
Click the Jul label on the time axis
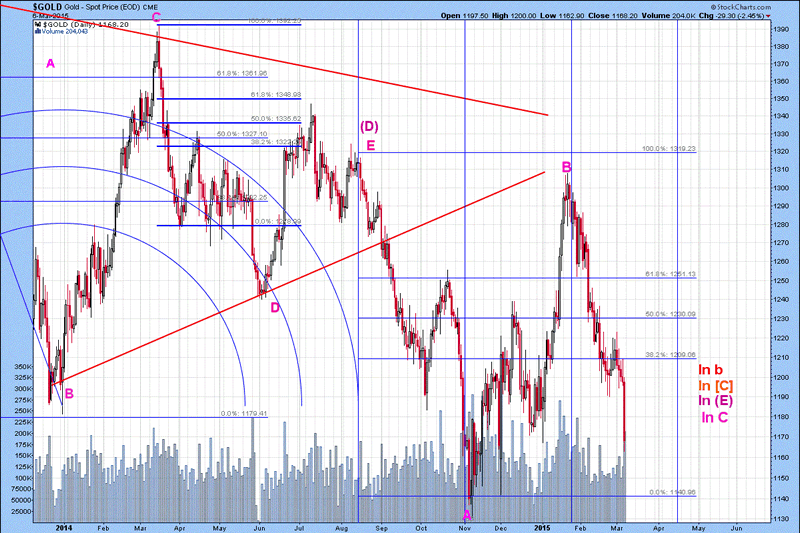(299, 528)
